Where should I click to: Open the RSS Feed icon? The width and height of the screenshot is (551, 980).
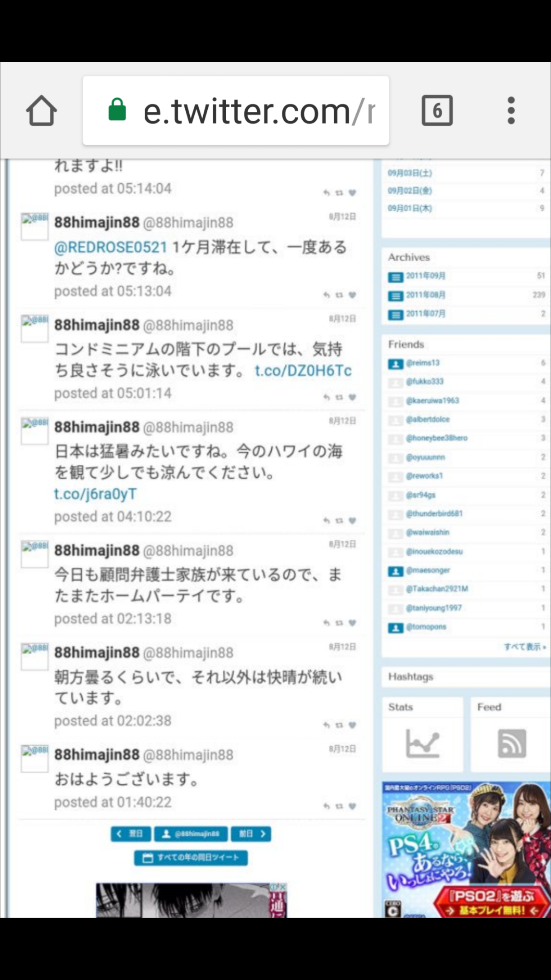[512, 743]
